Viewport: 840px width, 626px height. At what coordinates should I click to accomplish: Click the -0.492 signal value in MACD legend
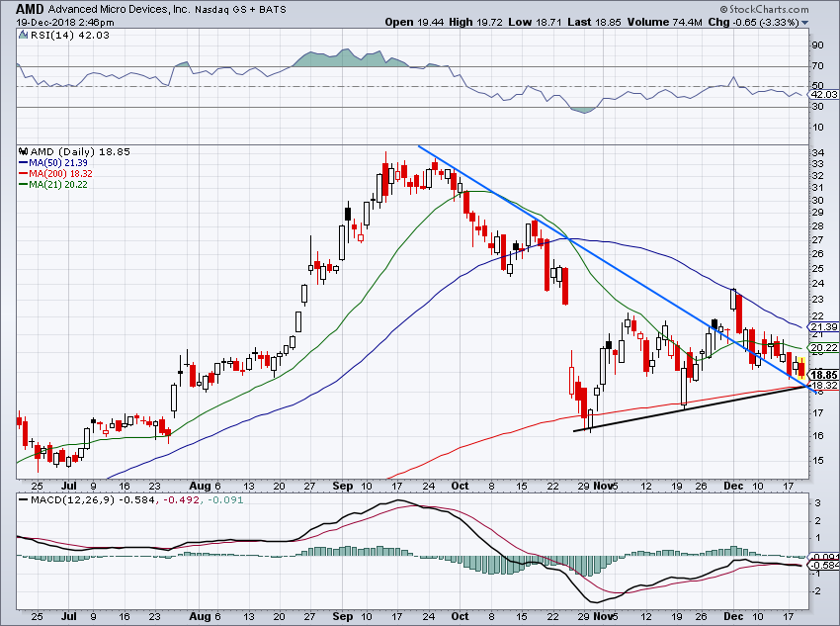pos(181,500)
